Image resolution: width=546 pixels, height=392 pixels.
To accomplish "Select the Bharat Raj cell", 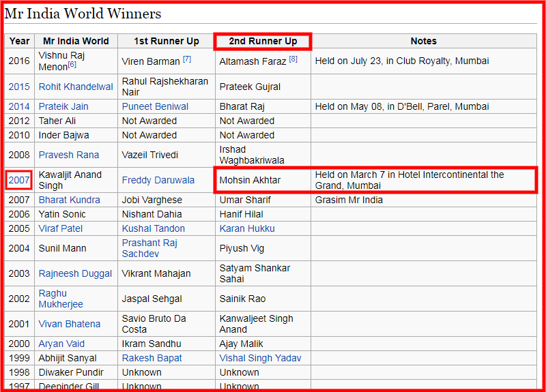I will coord(263,106).
